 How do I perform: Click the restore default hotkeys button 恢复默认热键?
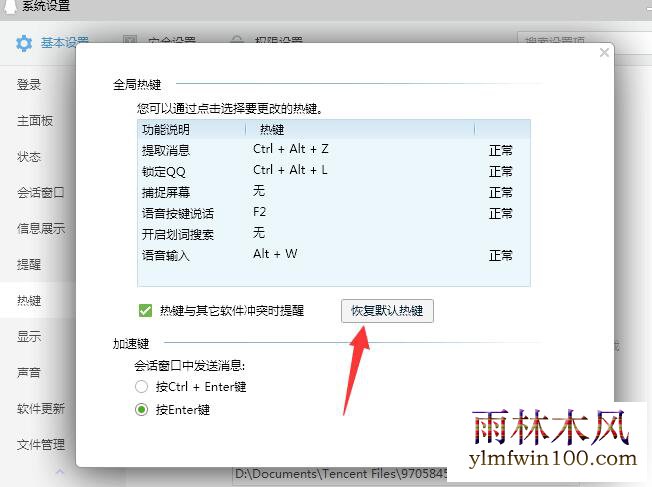pyautogui.click(x=387, y=311)
